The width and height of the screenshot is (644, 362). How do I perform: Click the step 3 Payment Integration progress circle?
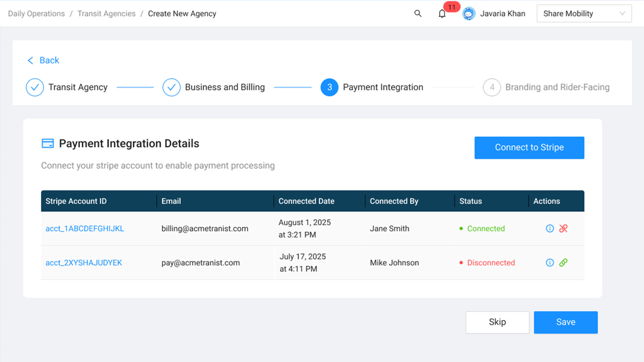[329, 87]
